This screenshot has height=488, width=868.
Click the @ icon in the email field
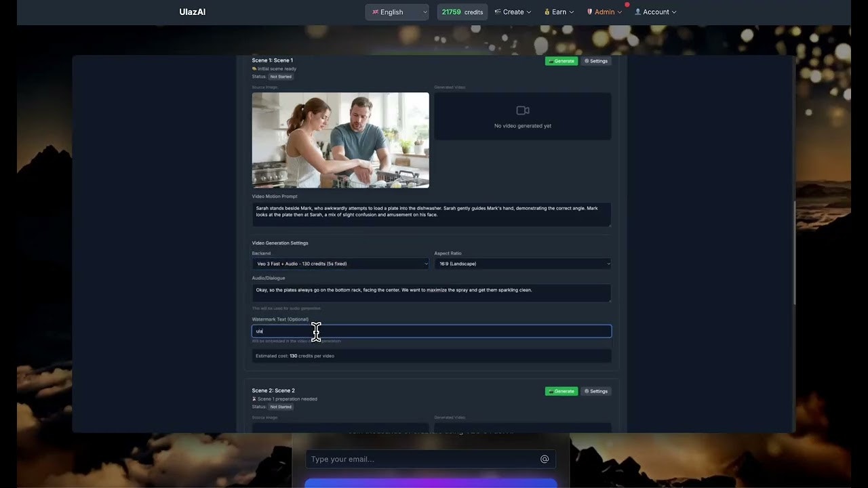click(x=545, y=459)
